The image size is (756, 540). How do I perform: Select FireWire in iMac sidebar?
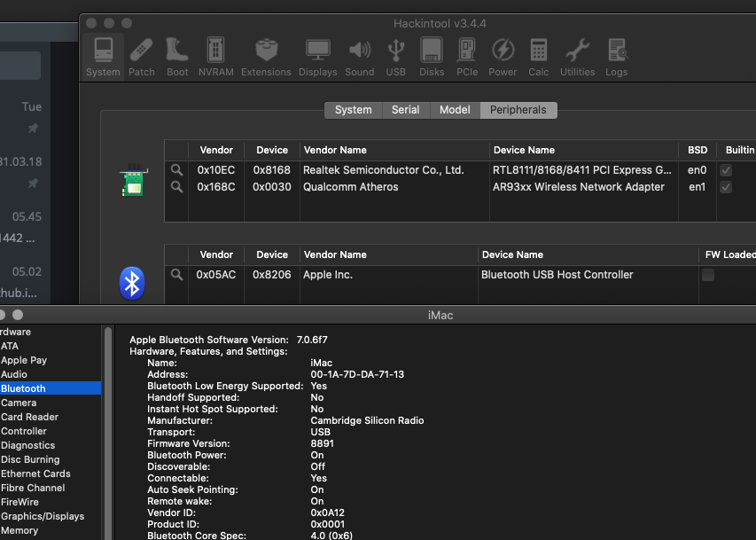click(x=51, y=502)
